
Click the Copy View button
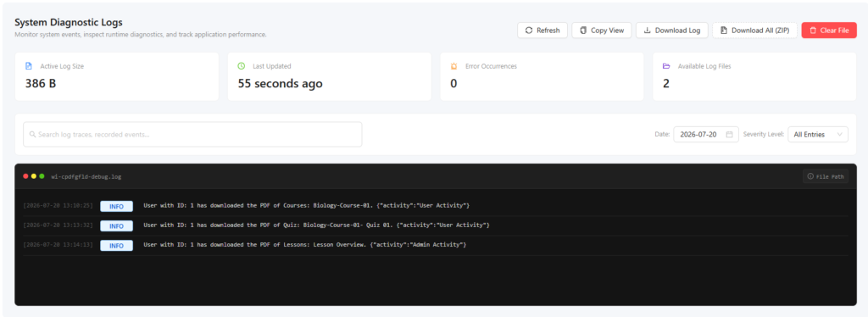pyautogui.click(x=601, y=31)
